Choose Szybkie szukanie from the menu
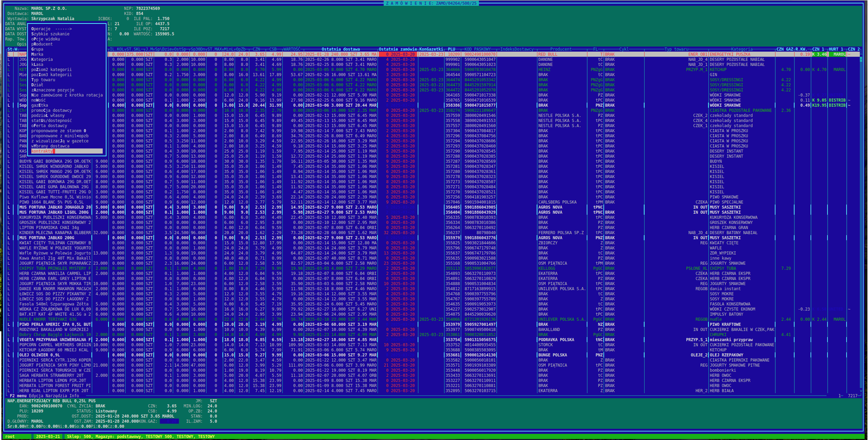868x440 pixels. (x=50, y=34)
